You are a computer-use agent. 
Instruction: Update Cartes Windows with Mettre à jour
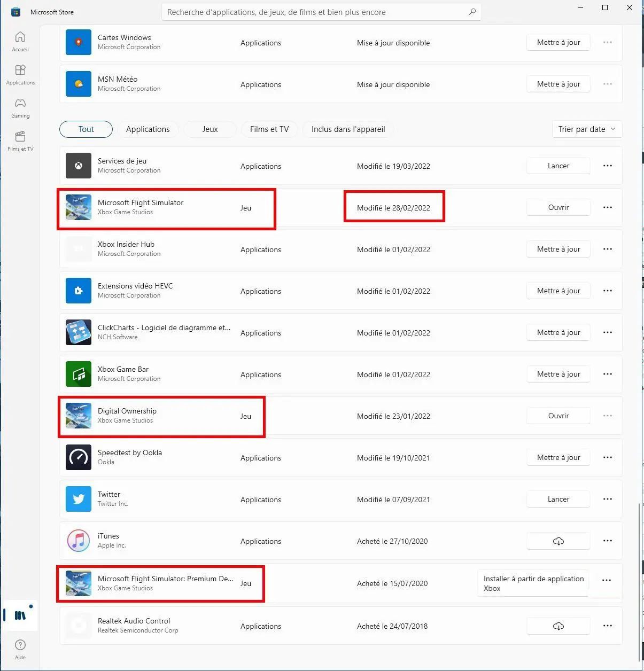click(558, 42)
